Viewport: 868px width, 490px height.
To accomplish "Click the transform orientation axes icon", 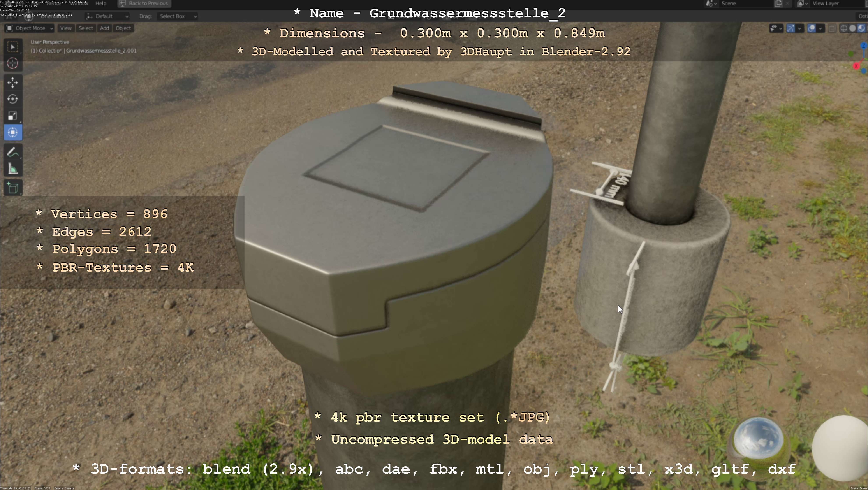I will click(89, 16).
